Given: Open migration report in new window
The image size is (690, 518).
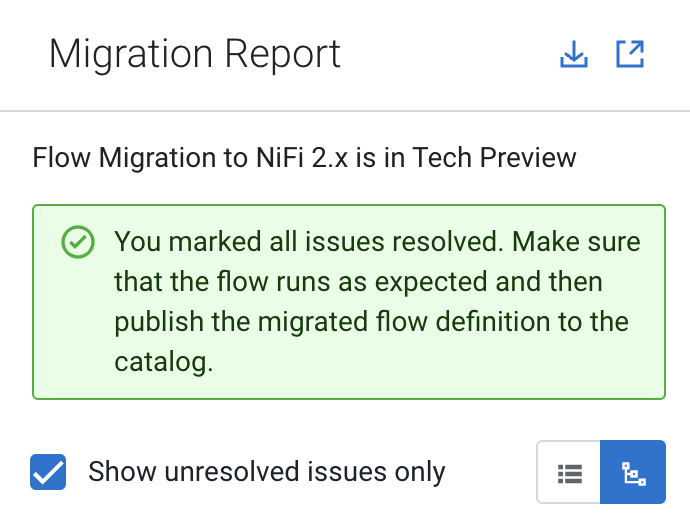Looking at the screenshot, I should tap(630, 54).
